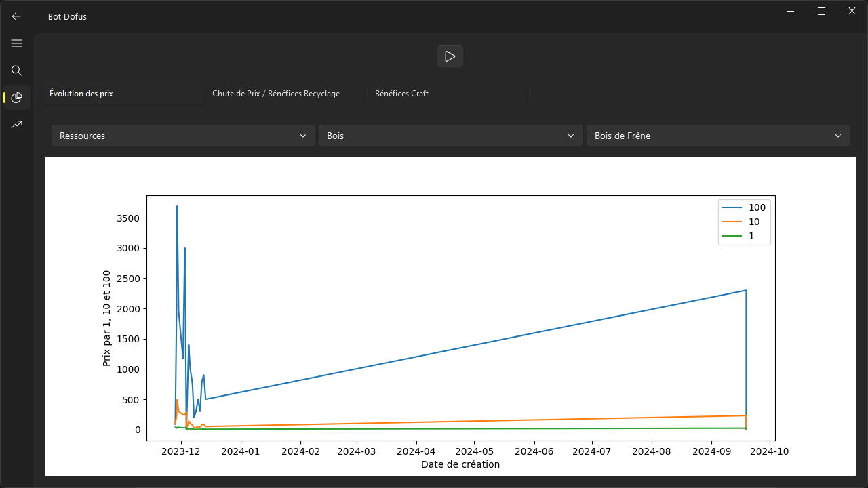The width and height of the screenshot is (868, 488).
Task: Click the Prix par 1, 10 et 100 label
Action: (106, 319)
